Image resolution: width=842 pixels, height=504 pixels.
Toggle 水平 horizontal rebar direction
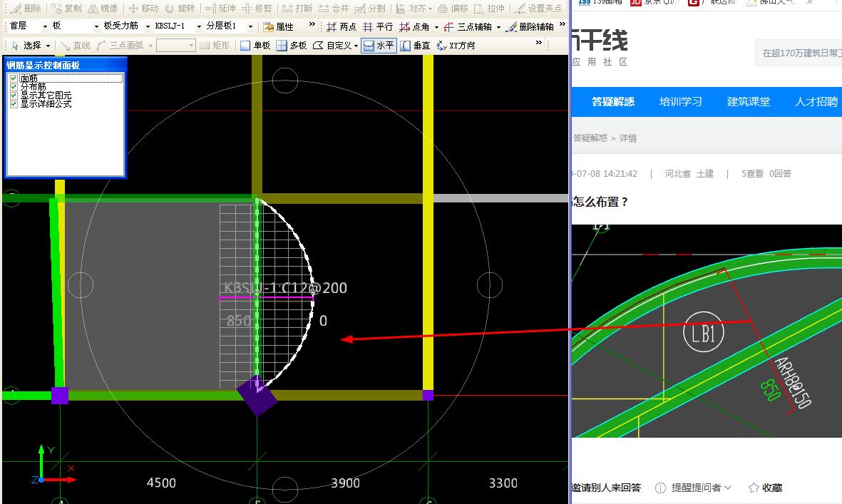pos(379,46)
